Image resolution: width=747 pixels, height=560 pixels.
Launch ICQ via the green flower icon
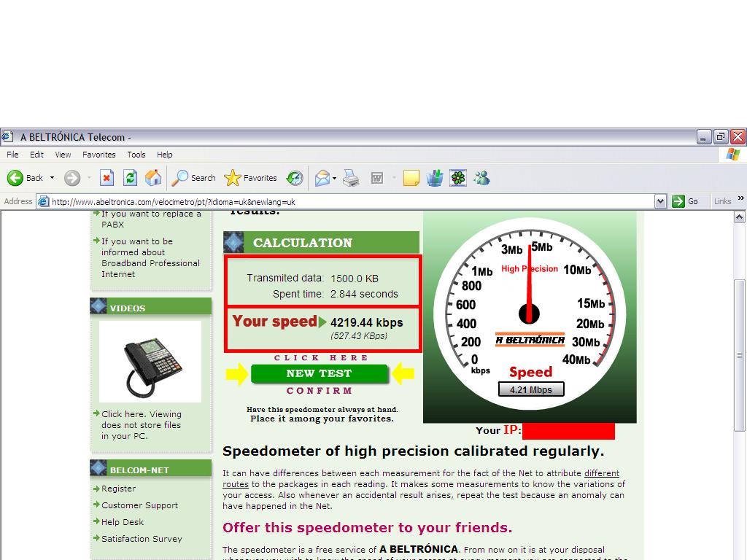[x=458, y=178]
